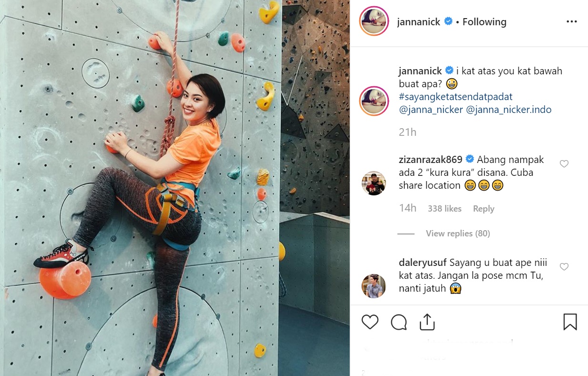Toggle the Following button in the header

point(484,22)
